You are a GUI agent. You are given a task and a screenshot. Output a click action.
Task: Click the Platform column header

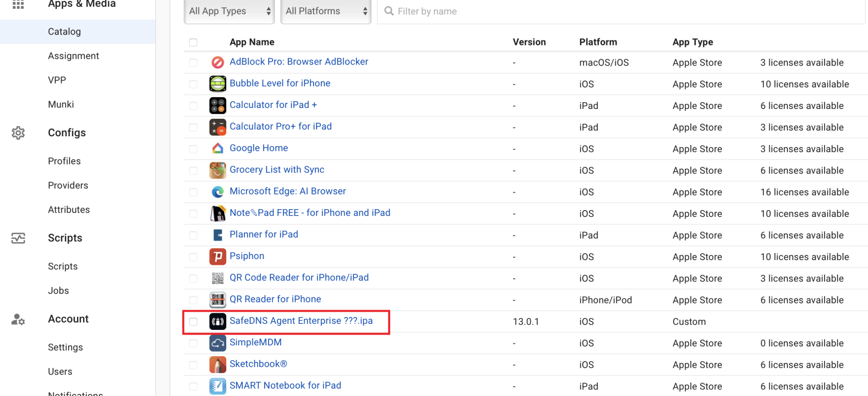click(598, 42)
